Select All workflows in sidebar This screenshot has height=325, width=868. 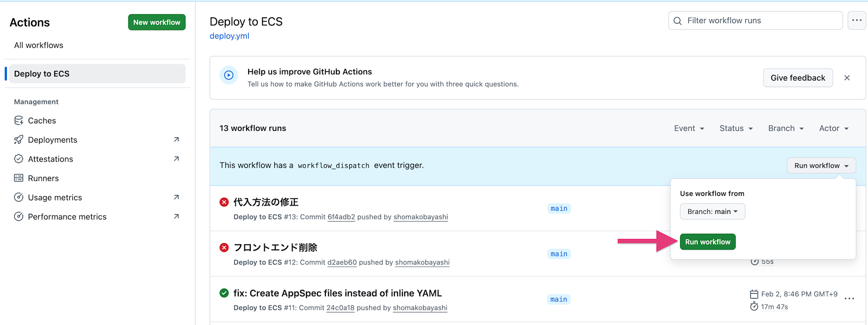click(39, 45)
